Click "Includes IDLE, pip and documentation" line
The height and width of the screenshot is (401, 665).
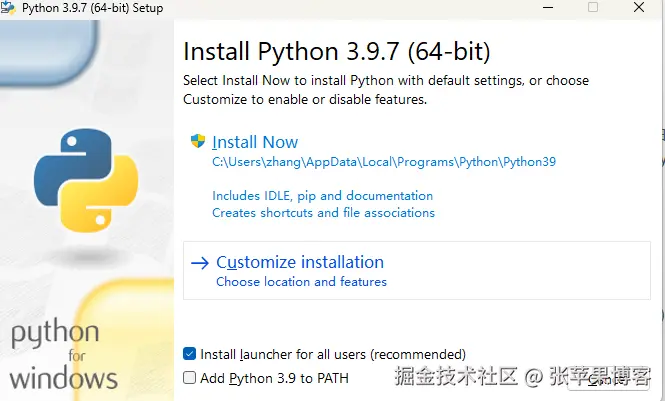click(x=322, y=196)
